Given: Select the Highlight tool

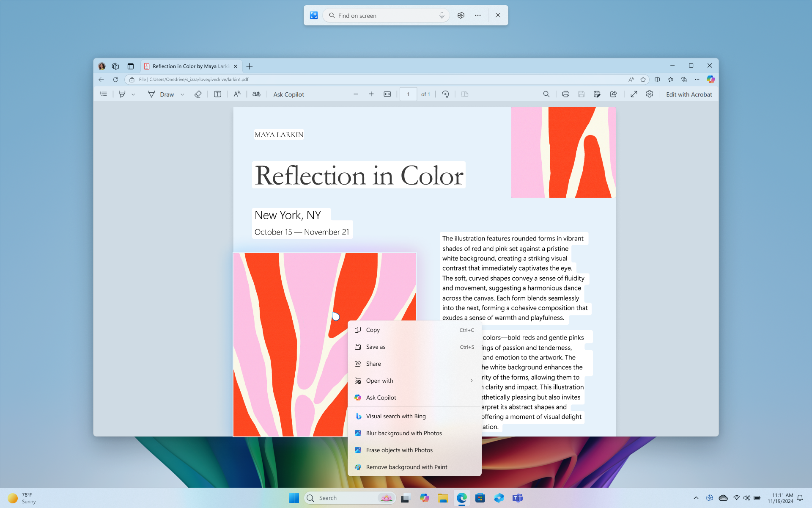Looking at the screenshot, I should [122, 94].
